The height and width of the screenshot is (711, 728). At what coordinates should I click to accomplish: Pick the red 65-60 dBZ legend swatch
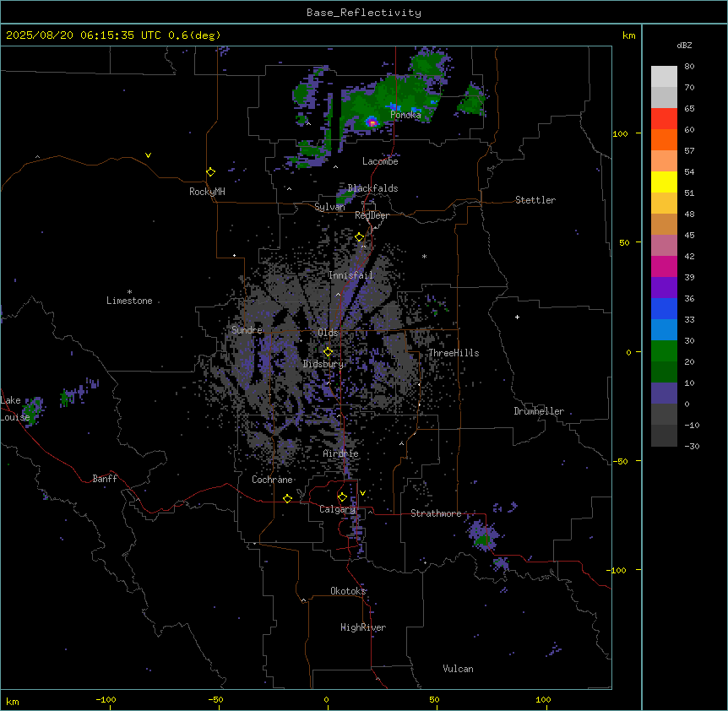tap(664, 119)
